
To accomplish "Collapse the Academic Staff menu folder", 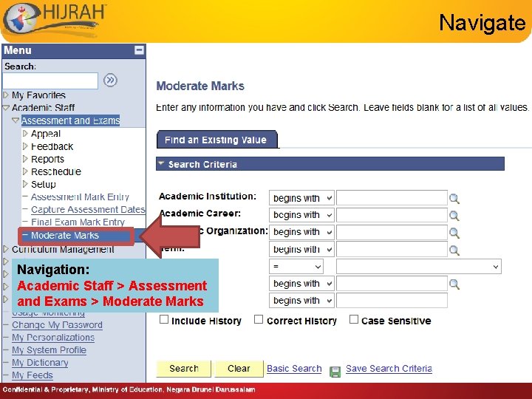I will 6,108.
